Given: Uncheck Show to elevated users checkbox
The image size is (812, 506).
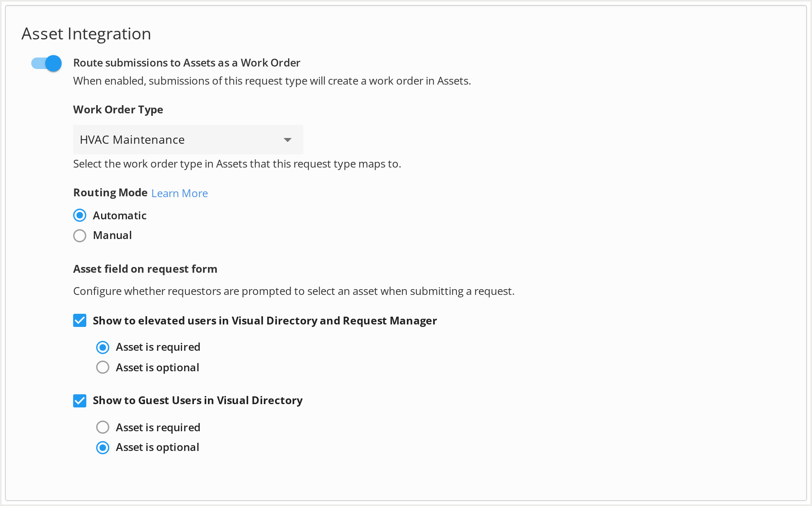Looking at the screenshot, I should coord(80,320).
